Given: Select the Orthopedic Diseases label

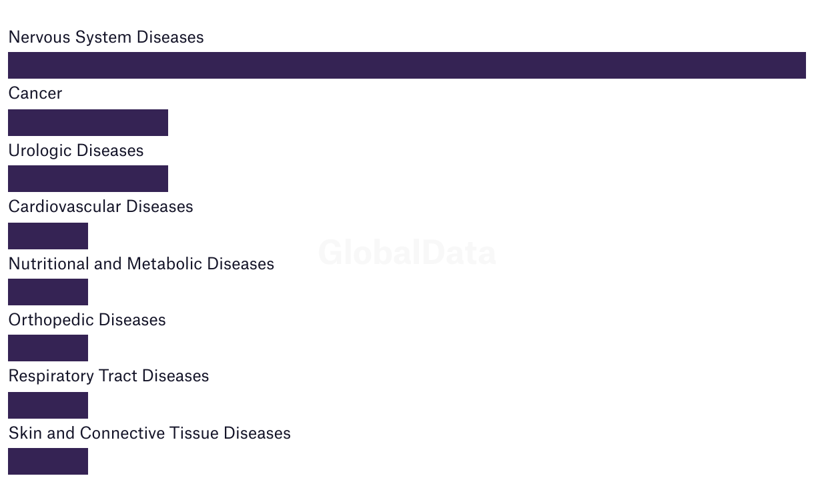Looking at the screenshot, I should (x=87, y=320).
